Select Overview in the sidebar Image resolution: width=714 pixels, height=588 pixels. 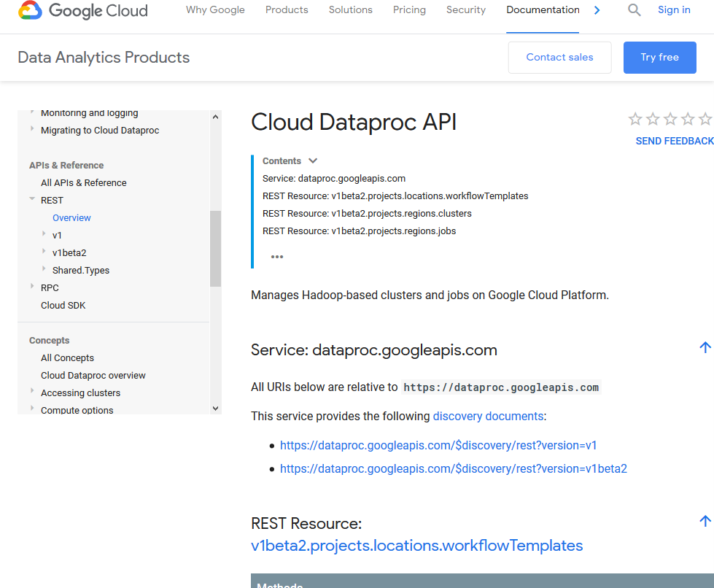click(x=71, y=217)
